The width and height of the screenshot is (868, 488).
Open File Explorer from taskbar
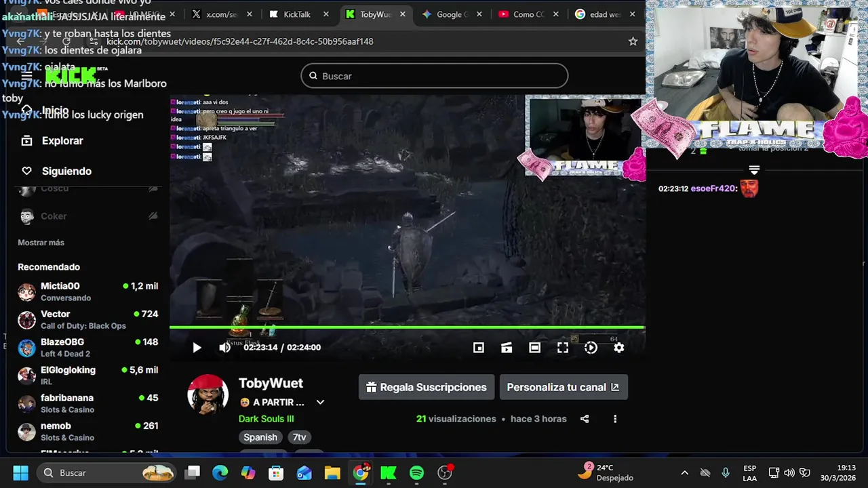[x=332, y=472]
